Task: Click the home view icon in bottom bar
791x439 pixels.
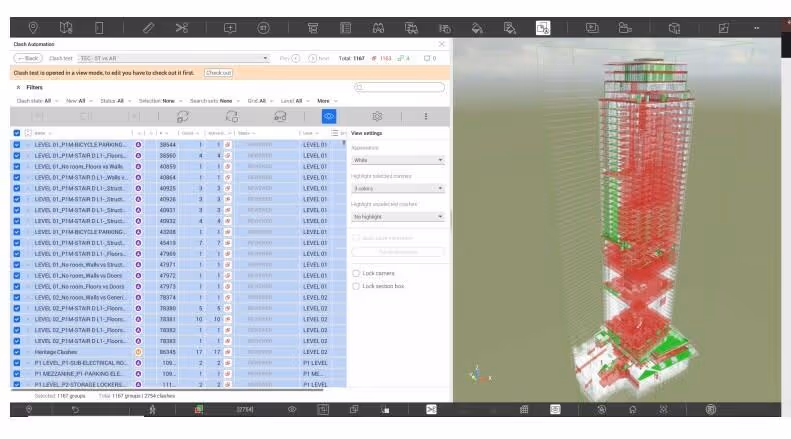Action: tap(633, 410)
